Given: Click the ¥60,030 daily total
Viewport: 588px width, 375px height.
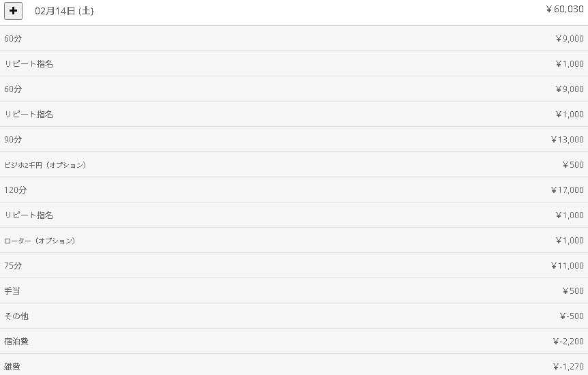Looking at the screenshot, I should (565, 10).
